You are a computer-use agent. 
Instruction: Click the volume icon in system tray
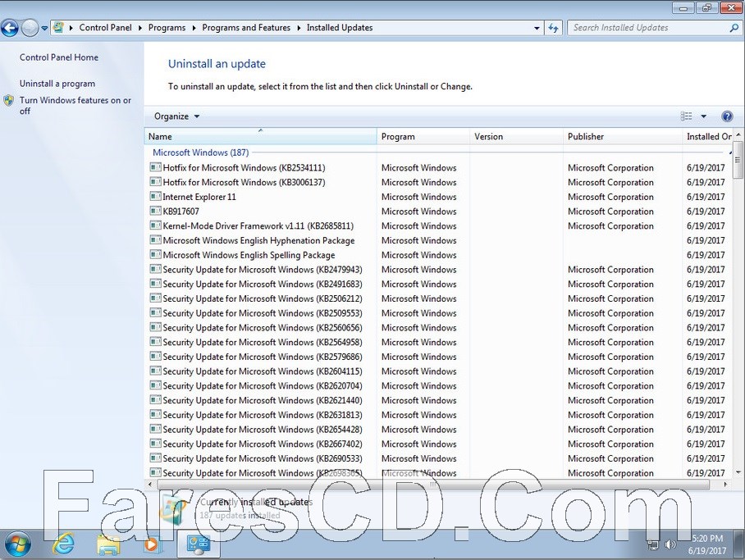coord(670,544)
